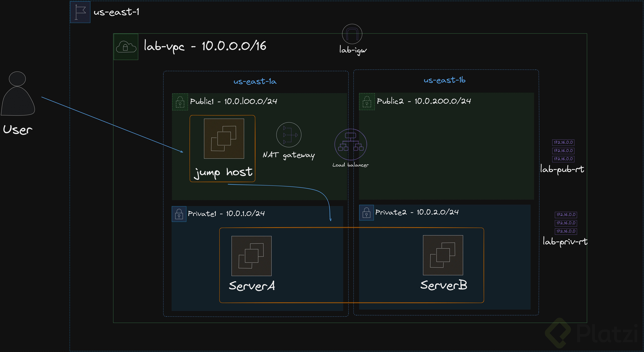This screenshot has height=352, width=644.
Task: Select the Private1 subnet lock icon
Action: click(x=179, y=214)
